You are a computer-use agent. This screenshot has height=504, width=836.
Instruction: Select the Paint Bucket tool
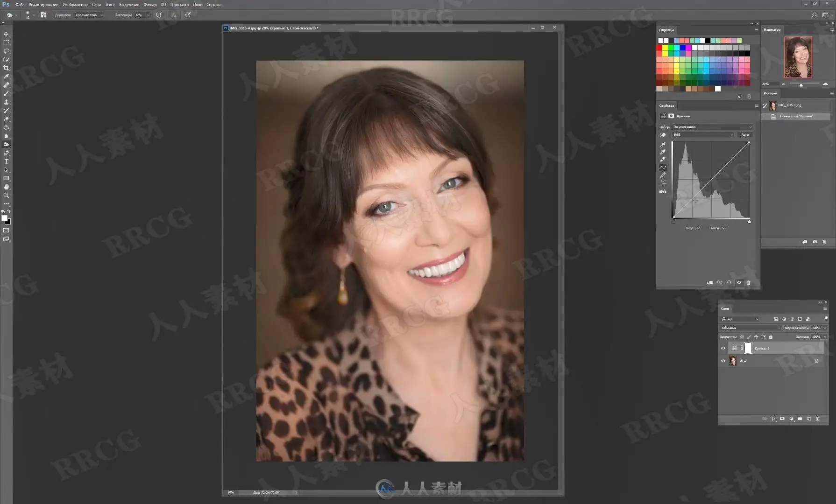(x=6, y=127)
